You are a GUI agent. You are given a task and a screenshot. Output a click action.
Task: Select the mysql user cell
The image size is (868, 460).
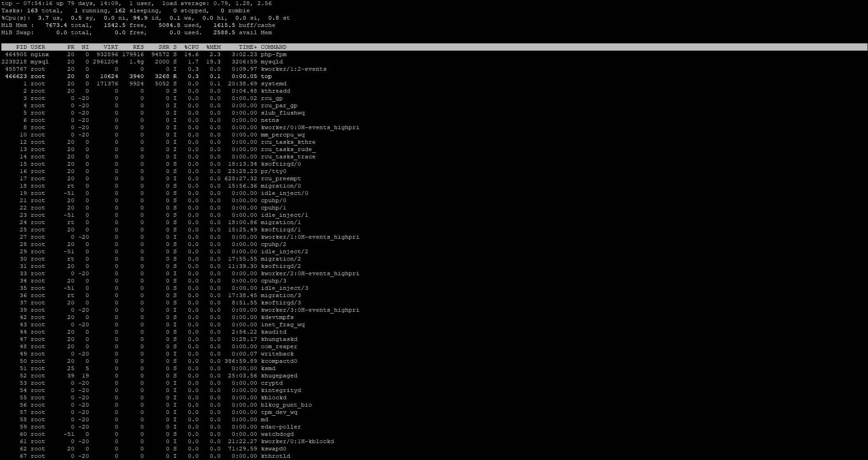pos(40,62)
